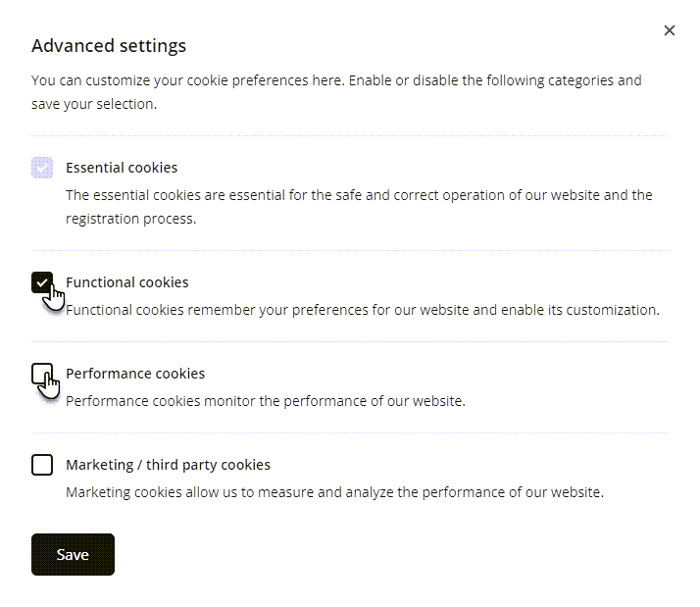Save the cookie selection
This screenshot has width=700, height=607.
point(73,554)
